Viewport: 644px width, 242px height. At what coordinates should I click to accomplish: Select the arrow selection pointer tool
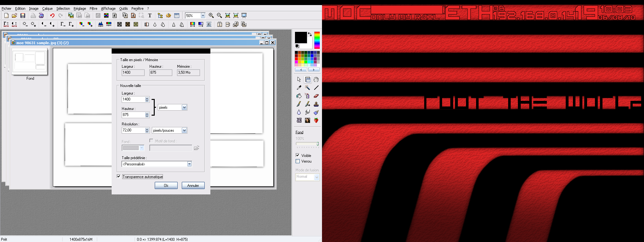click(x=299, y=79)
